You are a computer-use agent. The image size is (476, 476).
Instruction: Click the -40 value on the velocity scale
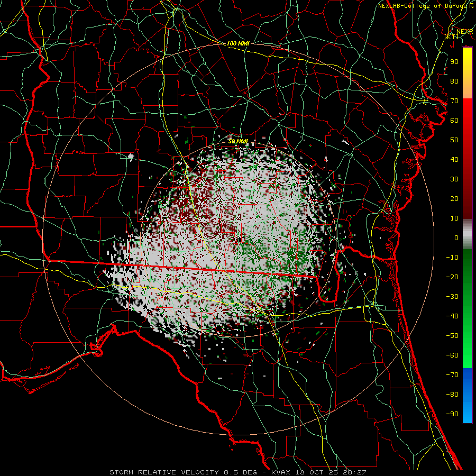point(452,316)
